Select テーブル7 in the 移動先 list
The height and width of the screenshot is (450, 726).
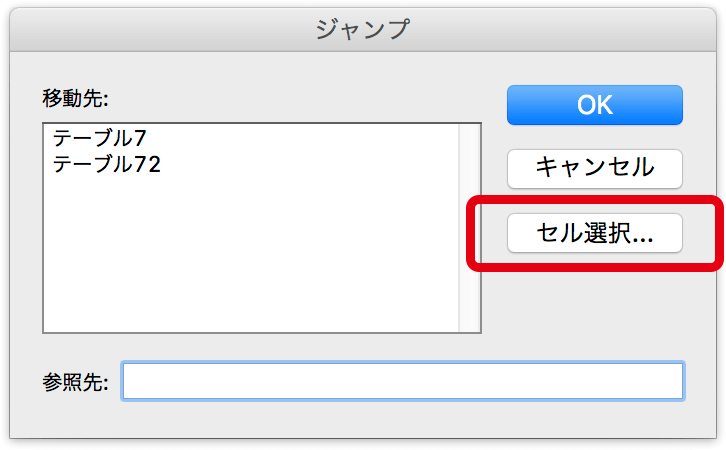pos(100,138)
